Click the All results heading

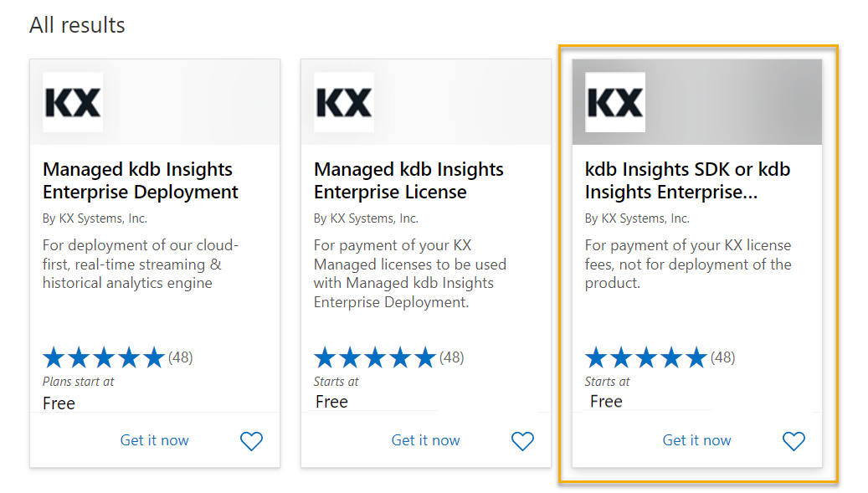(x=77, y=25)
